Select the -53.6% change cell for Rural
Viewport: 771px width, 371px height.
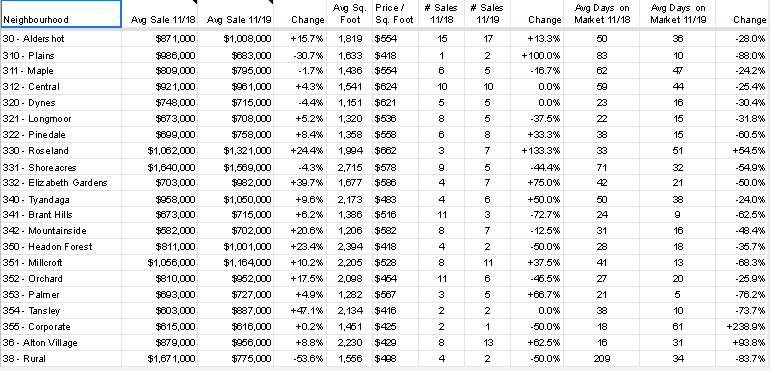[300, 359]
